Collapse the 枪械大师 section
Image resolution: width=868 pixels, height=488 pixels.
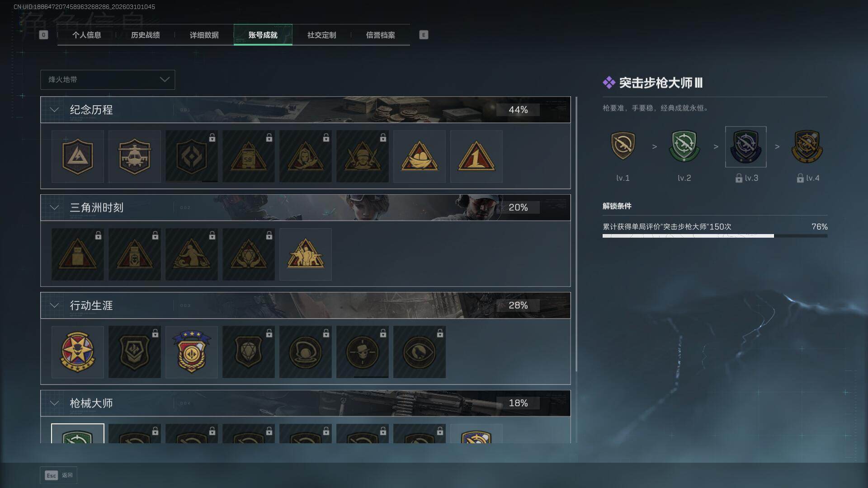pyautogui.click(x=54, y=403)
